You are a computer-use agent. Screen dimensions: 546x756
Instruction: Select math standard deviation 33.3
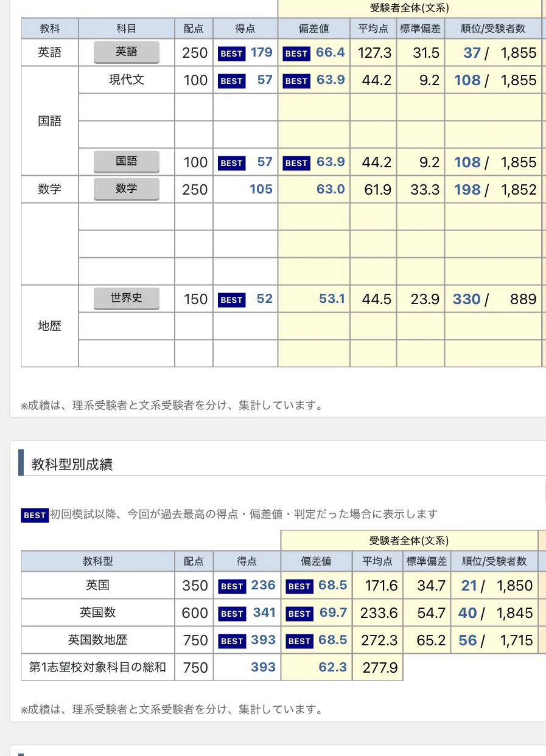pos(425,190)
